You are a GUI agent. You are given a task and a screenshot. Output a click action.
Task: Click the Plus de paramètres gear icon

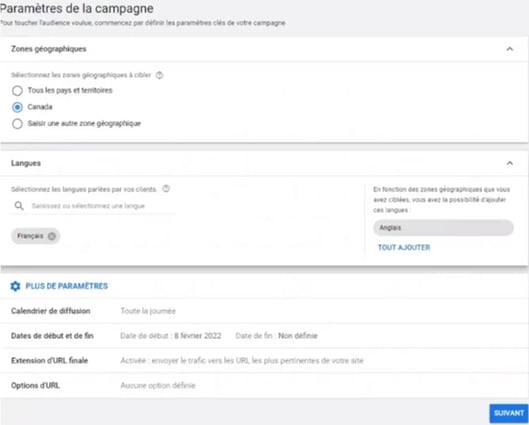click(x=15, y=286)
